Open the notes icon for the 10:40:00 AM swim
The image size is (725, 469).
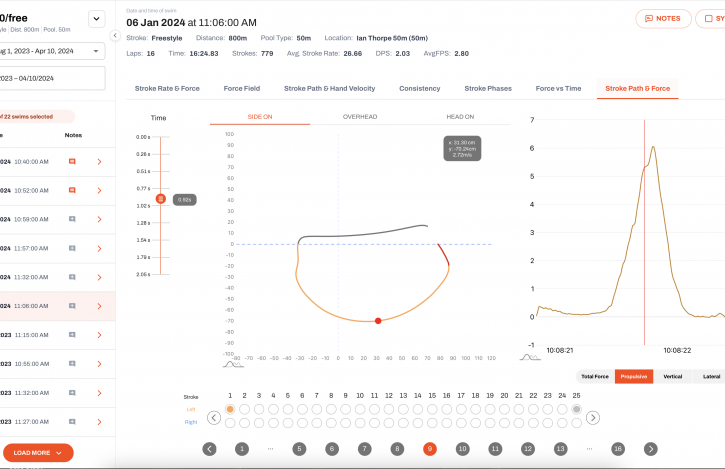pos(72,161)
